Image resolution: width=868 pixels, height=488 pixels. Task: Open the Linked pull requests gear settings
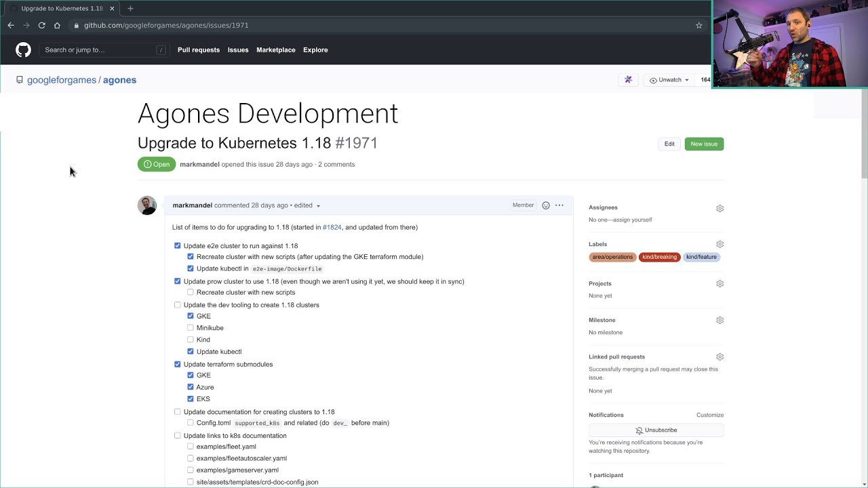click(x=719, y=357)
